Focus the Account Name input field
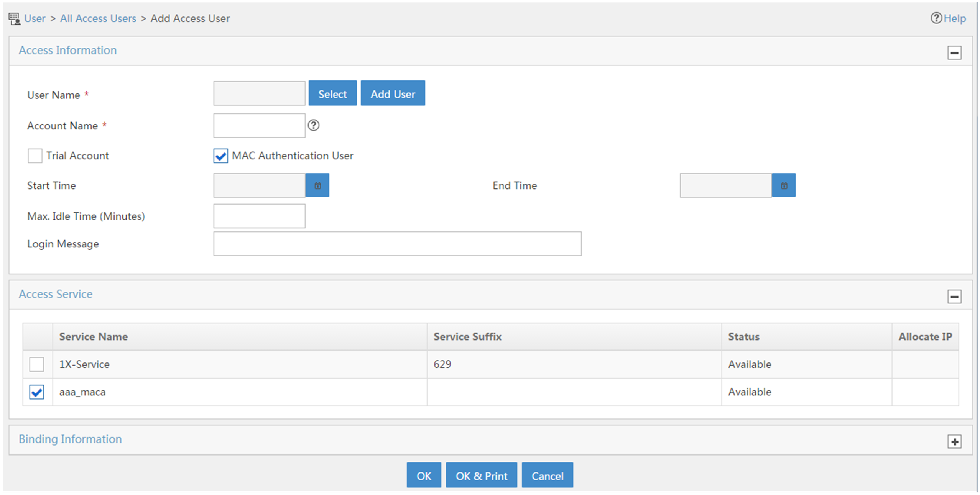980x495 pixels. [x=259, y=126]
